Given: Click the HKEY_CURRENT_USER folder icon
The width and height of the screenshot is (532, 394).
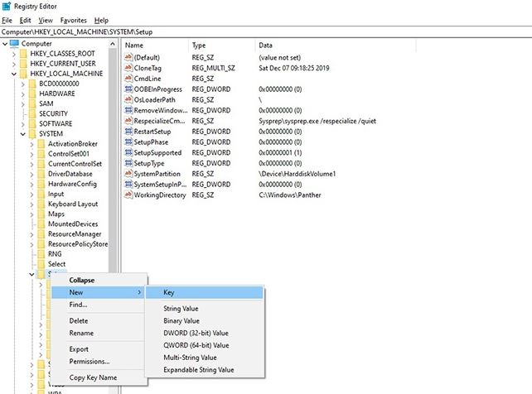Looking at the screenshot, I should pyautogui.click(x=23, y=64).
